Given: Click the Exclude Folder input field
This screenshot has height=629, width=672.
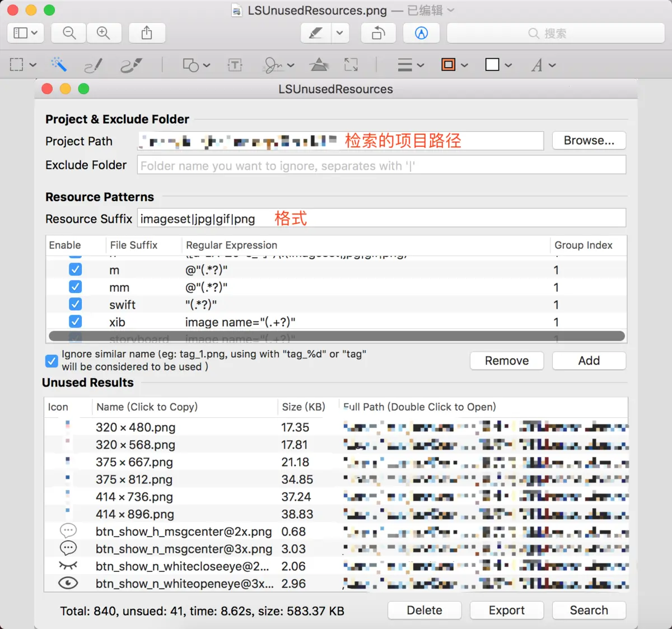Looking at the screenshot, I should [381, 165].
